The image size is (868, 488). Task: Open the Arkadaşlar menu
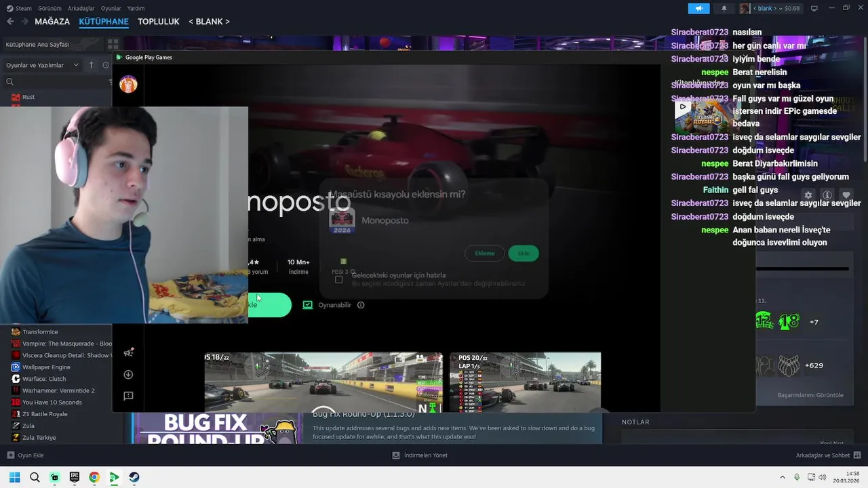81,8
